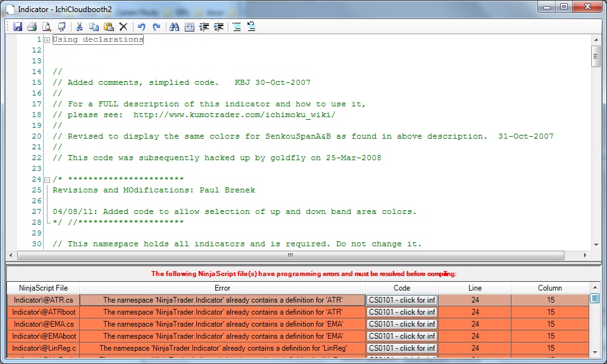Click the insert code snippet icon

(x=189, y=27)
